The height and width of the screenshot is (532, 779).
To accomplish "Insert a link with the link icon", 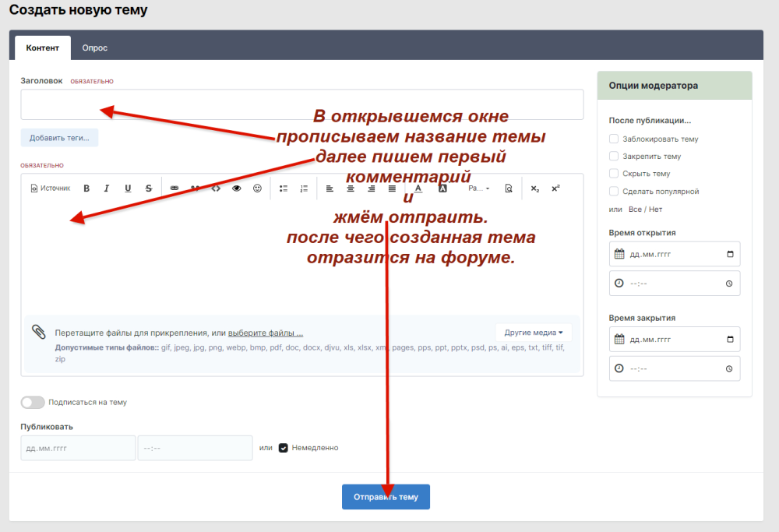I will point(174,188).
